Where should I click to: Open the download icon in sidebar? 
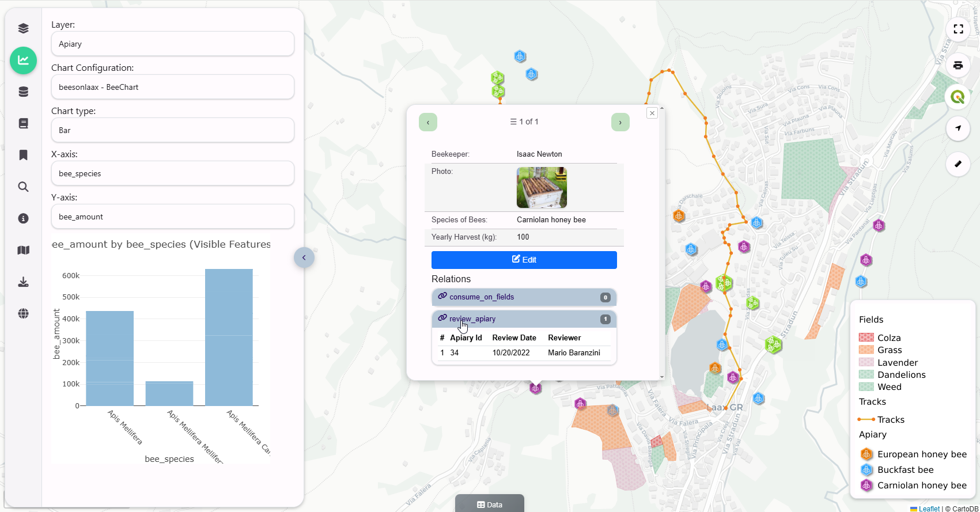click(23, 282)
